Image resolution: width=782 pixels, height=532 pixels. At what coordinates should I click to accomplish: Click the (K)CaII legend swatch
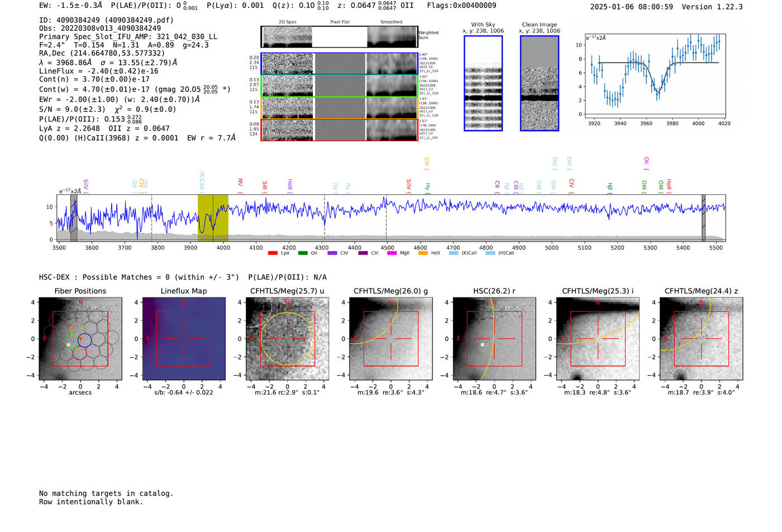tap(453, 253)
